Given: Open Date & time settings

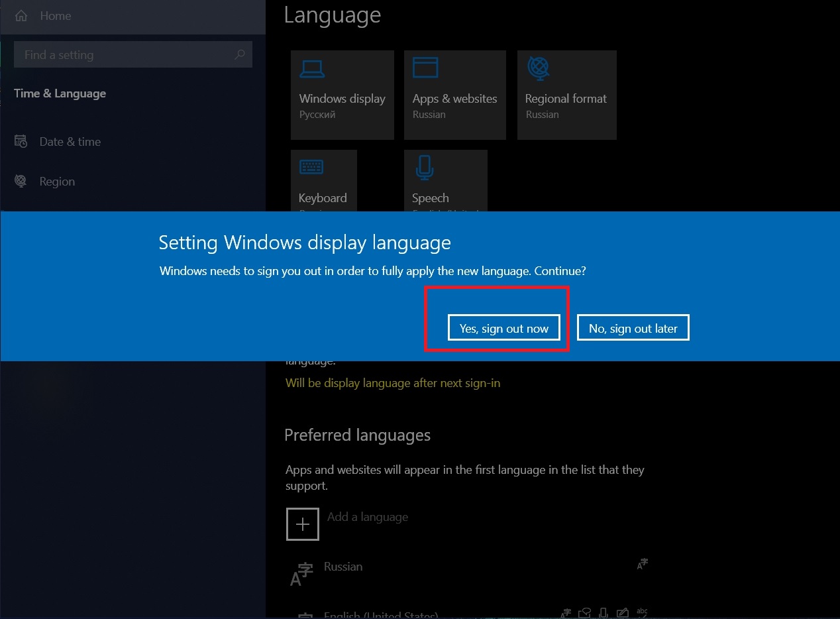Looking at the screenshot, I should click(x=132, y=141).
